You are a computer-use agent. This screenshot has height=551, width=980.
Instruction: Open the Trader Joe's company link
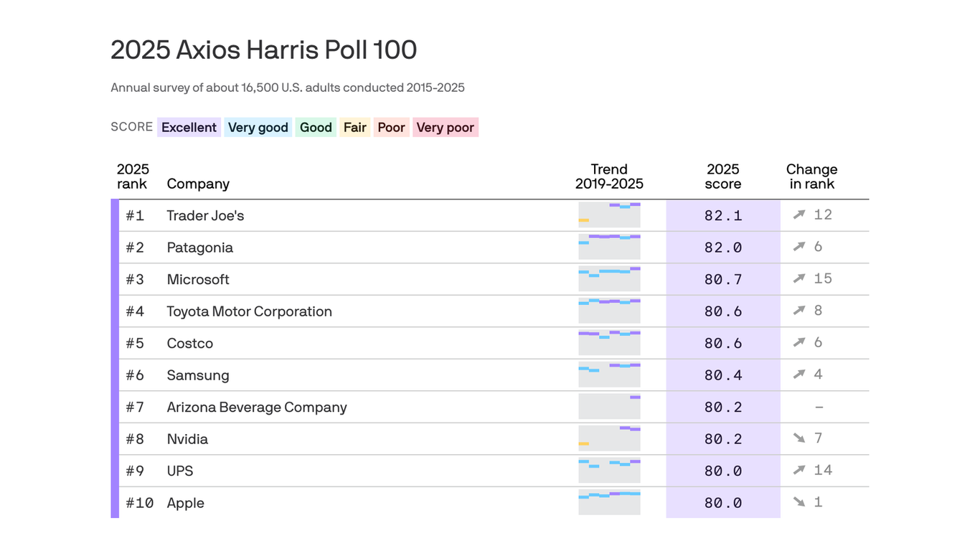205,215
